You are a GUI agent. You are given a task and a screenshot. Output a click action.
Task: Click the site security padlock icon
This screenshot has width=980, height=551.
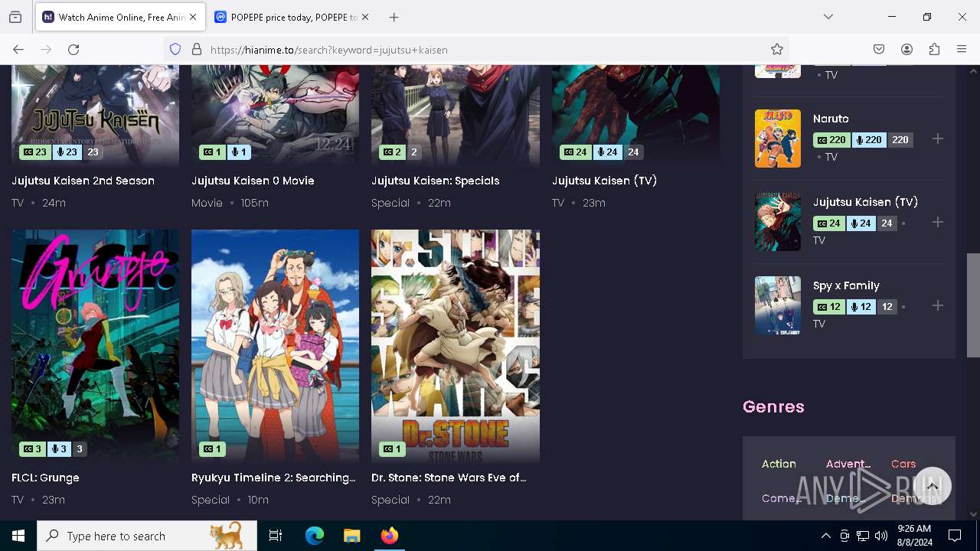197,50
